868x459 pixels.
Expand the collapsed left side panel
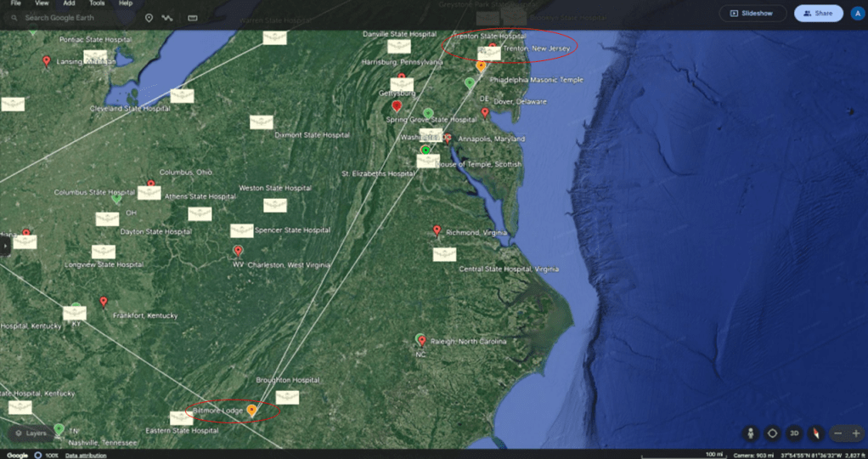[x=4, y=245]
